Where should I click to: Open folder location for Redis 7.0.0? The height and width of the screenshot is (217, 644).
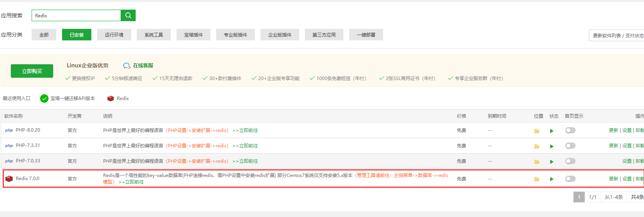536,179
